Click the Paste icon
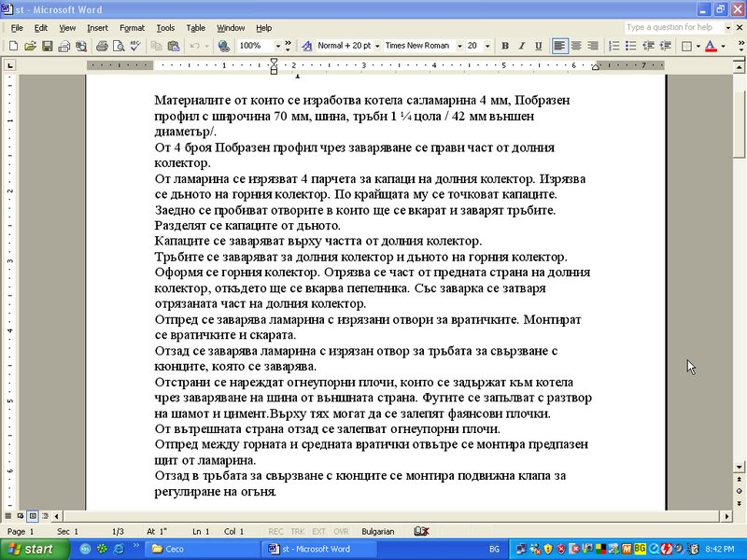This screenshot has width=747, height=560. tap(174, 45)
